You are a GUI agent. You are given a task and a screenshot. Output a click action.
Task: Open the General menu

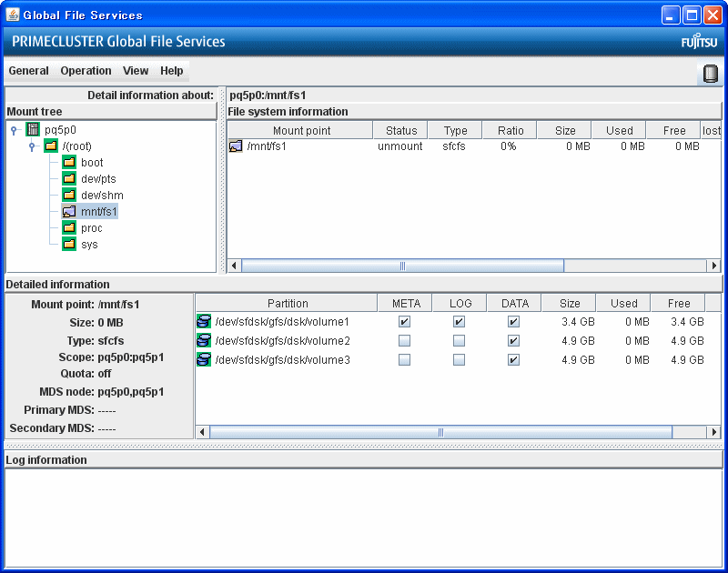point(29,71)
